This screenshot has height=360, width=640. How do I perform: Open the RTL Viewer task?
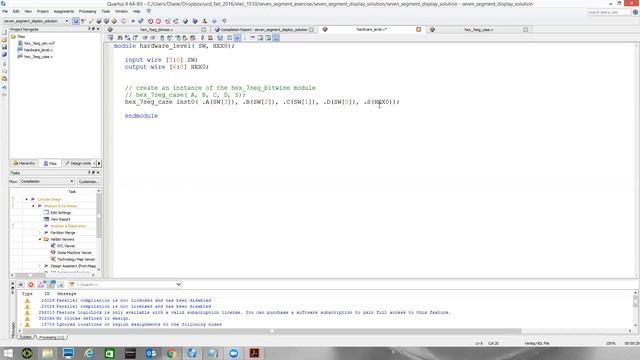[62, 246]
